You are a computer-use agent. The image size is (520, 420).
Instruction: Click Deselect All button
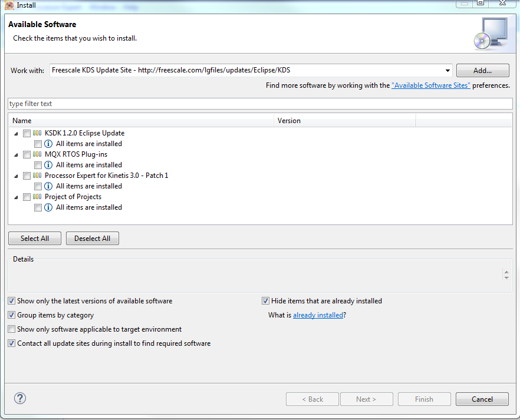click(x=92, y=239)
